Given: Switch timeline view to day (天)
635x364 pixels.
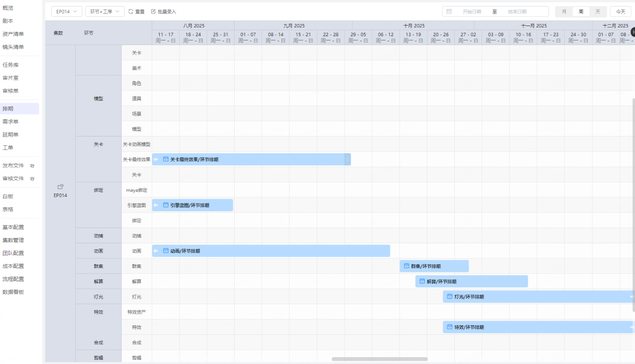Looking at the screenshot, I should coord(598,12).
